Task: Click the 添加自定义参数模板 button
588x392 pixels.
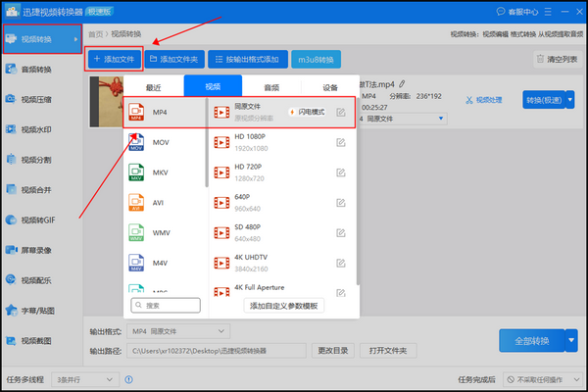Action: tap(285, 306)
